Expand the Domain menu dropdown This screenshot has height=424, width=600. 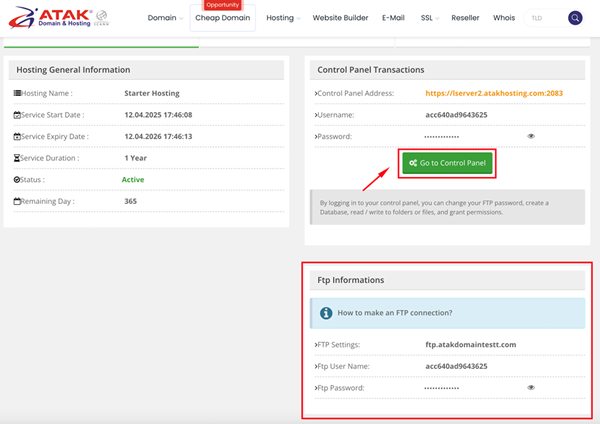pyautogui.click(x=165, y=18)
